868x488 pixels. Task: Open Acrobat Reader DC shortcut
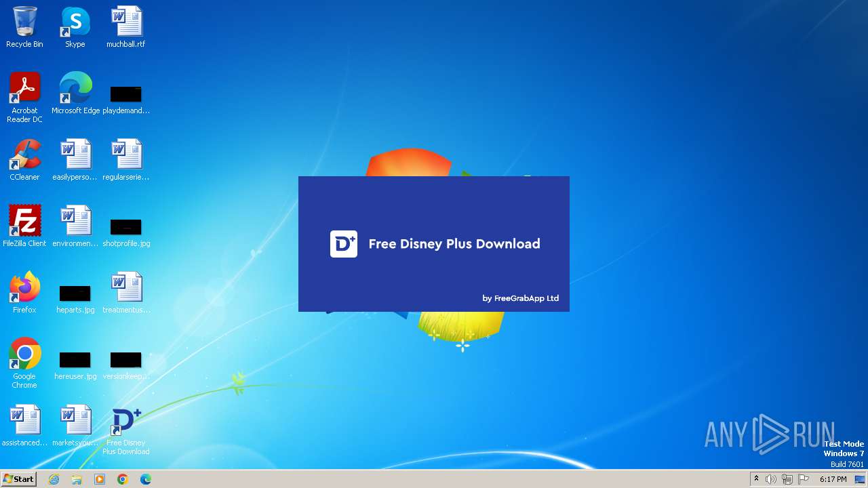point(24,98)
